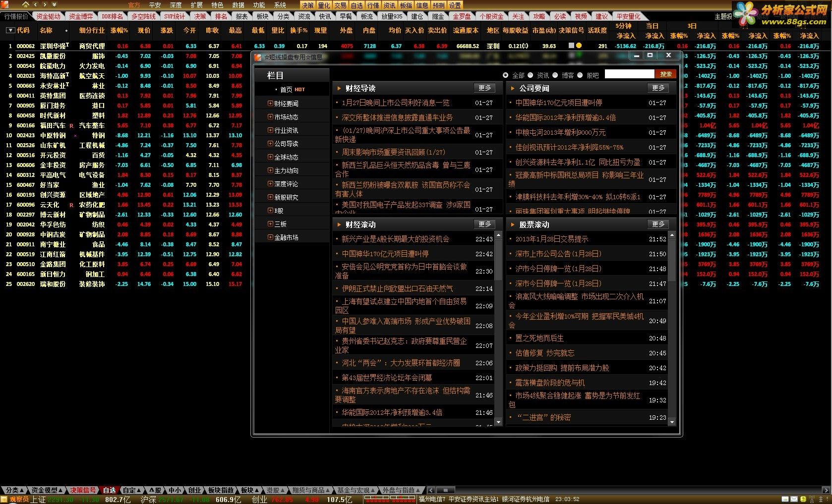832x504 pixels.
Task: Expand the 公司导读 tree item
Action: 270,144
